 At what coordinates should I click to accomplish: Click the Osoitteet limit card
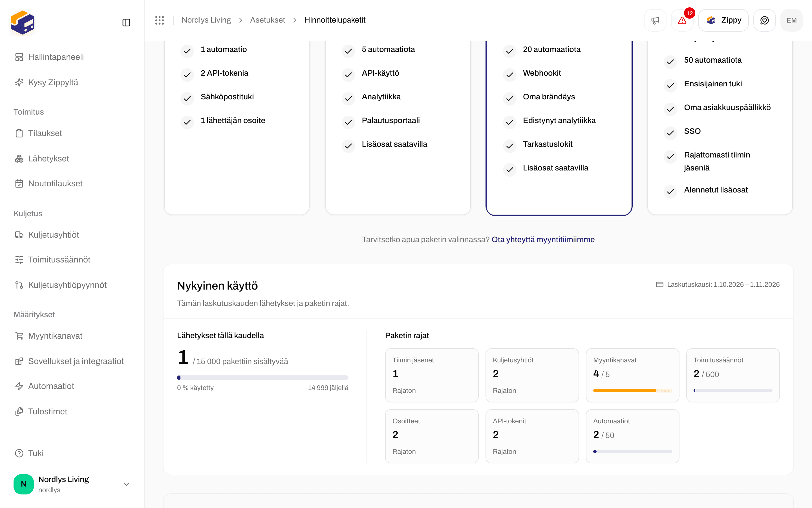click(432, 436)
